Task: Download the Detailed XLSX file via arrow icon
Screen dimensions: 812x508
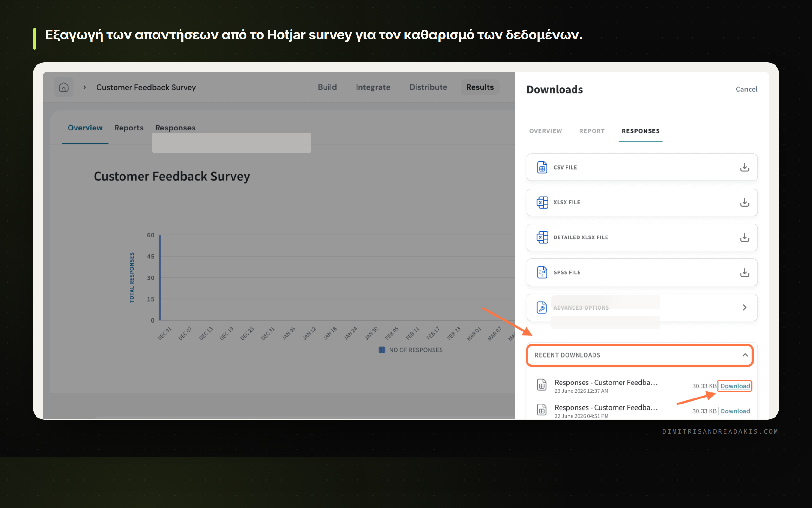Action: click(744, 237)
